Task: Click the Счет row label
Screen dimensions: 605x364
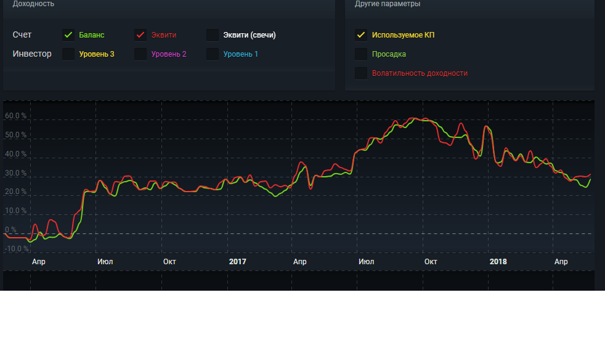Action: (x=22, y=35)
